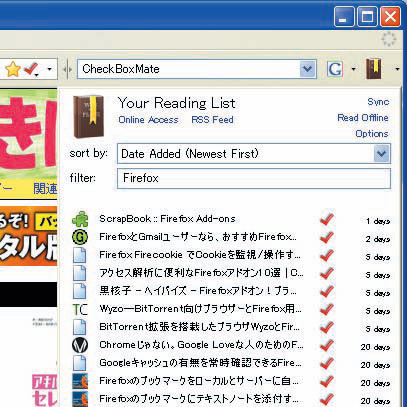The image size is (407, 407).
Task: Click the green G icon of Gmail entry
Action: point(80,237)
